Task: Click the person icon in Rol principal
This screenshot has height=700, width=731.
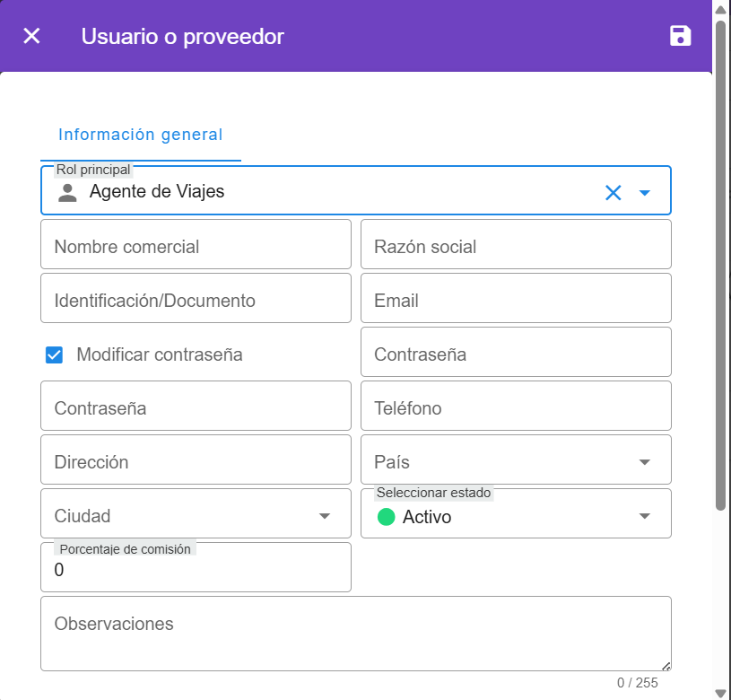Action: click(67, 192)
